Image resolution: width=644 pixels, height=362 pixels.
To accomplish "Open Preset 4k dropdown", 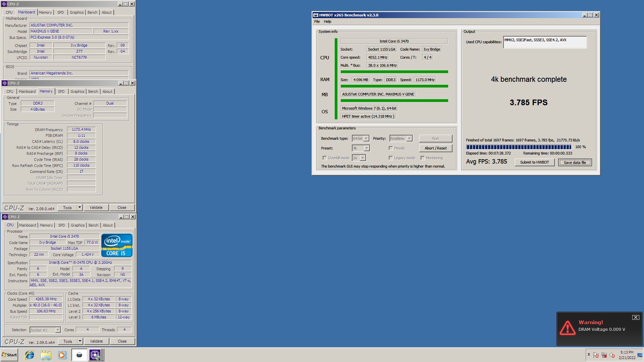I will click(367, 148).
